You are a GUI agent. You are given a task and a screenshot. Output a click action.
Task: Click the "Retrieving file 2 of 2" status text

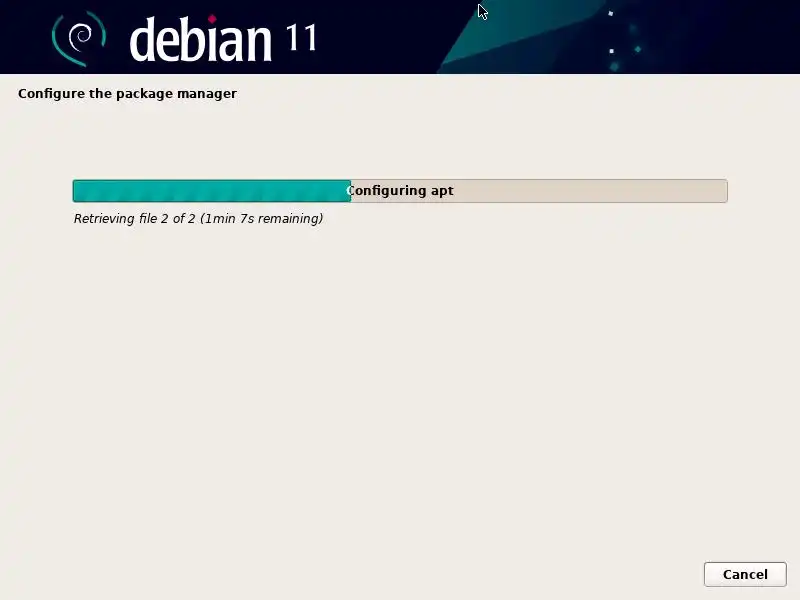click(135, 218)
